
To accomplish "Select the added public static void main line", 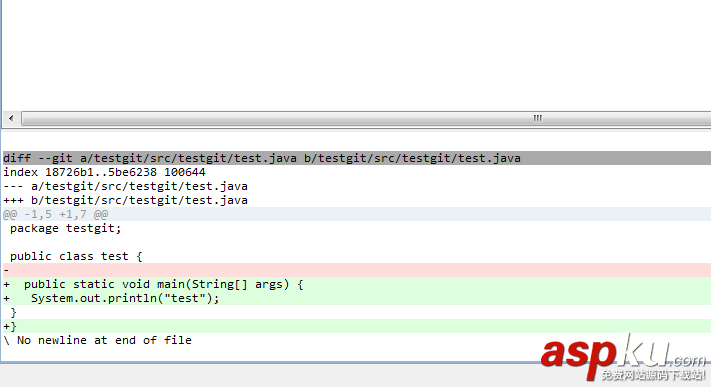I will coord(357,284).
